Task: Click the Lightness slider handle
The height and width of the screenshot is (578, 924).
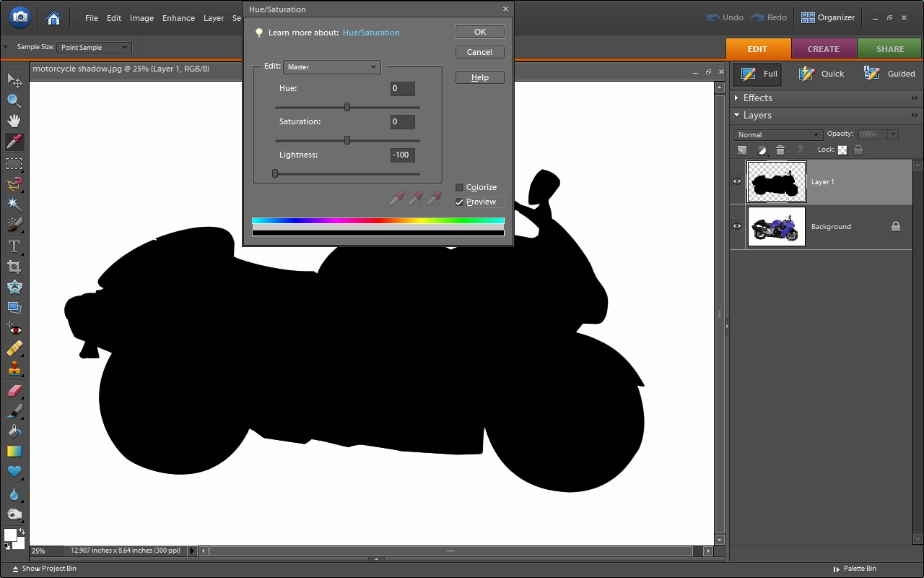Action: [275, 173]
